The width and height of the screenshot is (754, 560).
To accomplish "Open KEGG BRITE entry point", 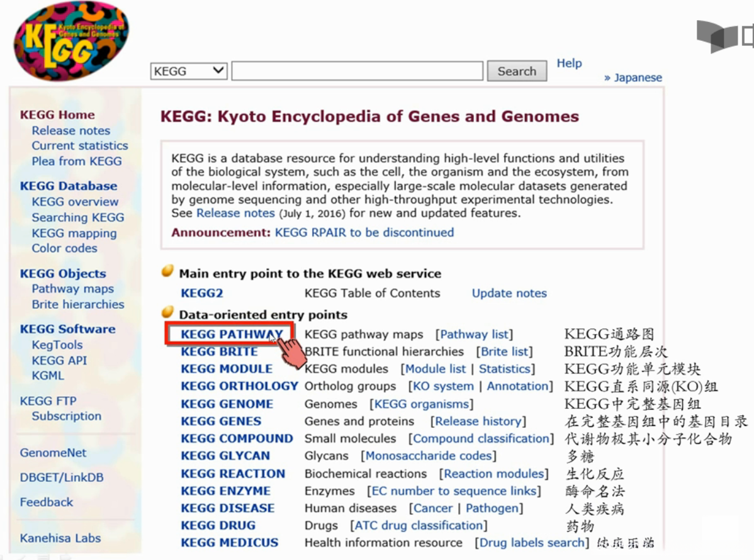I will click(219, 351).
